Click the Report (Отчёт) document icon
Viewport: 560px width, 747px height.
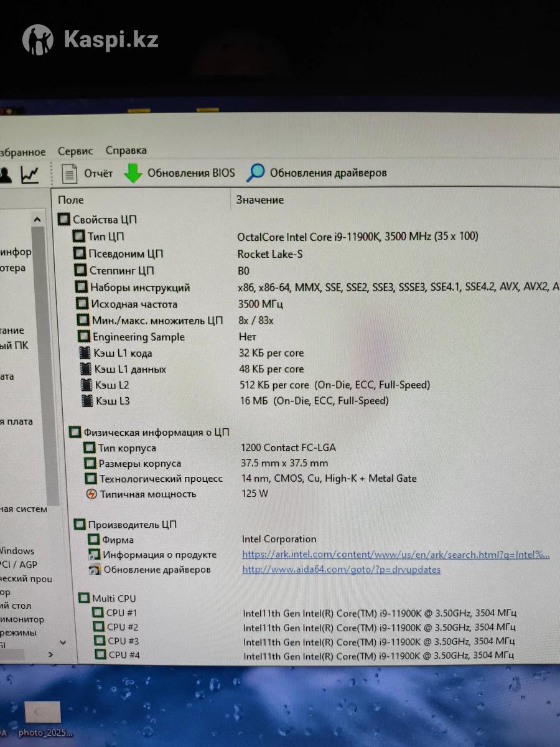[x=70, y=173]
